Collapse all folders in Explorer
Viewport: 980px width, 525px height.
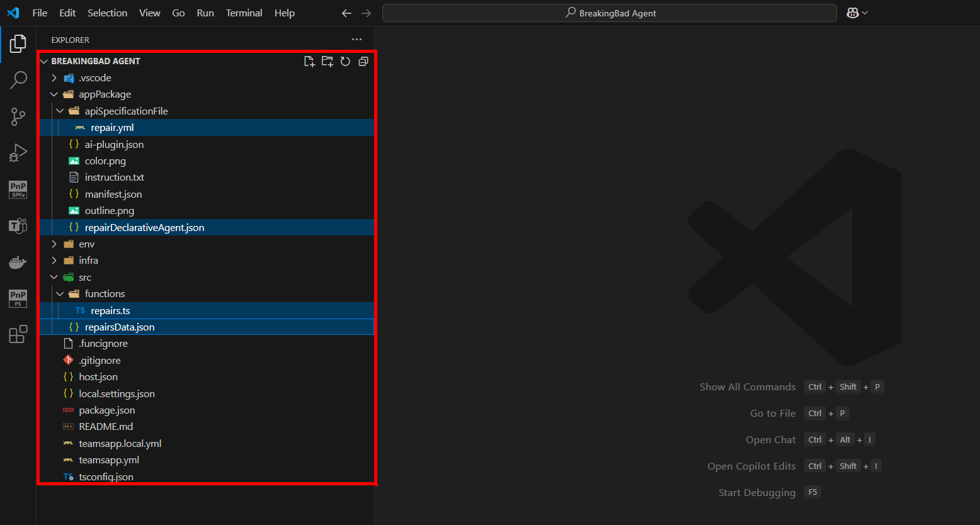click(363, 61)
